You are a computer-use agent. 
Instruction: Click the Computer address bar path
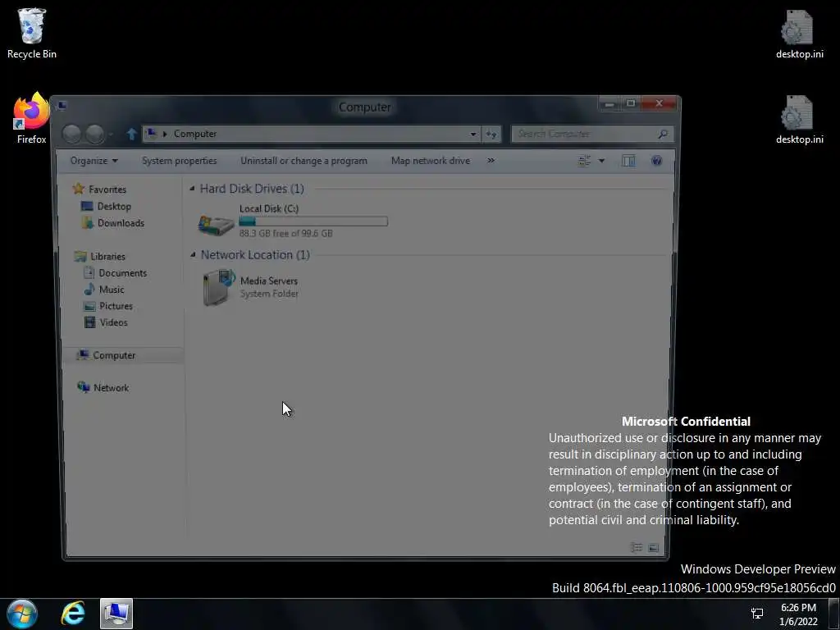(195, 134)
